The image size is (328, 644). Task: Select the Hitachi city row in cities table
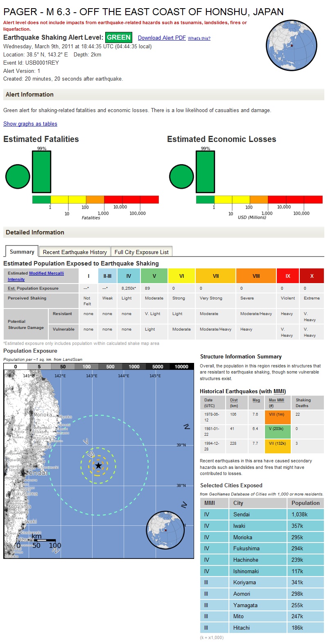[262, 628]
